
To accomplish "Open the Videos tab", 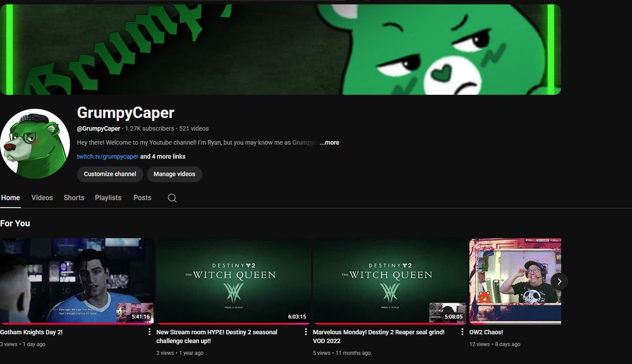I will coord(42,198).
